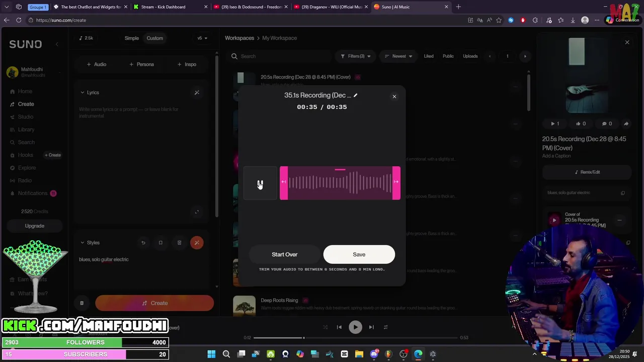Click the magic wand icon in Lyrics

[197, 93]
